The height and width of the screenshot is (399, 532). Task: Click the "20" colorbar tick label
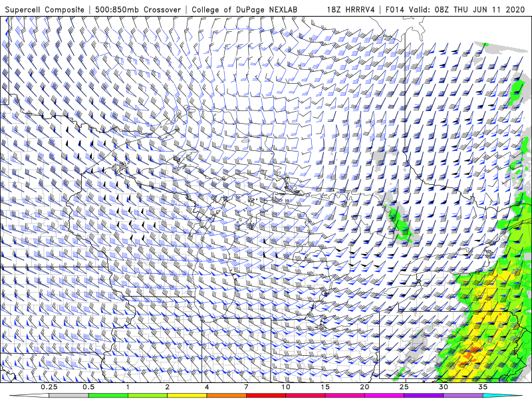pos(364,387)
